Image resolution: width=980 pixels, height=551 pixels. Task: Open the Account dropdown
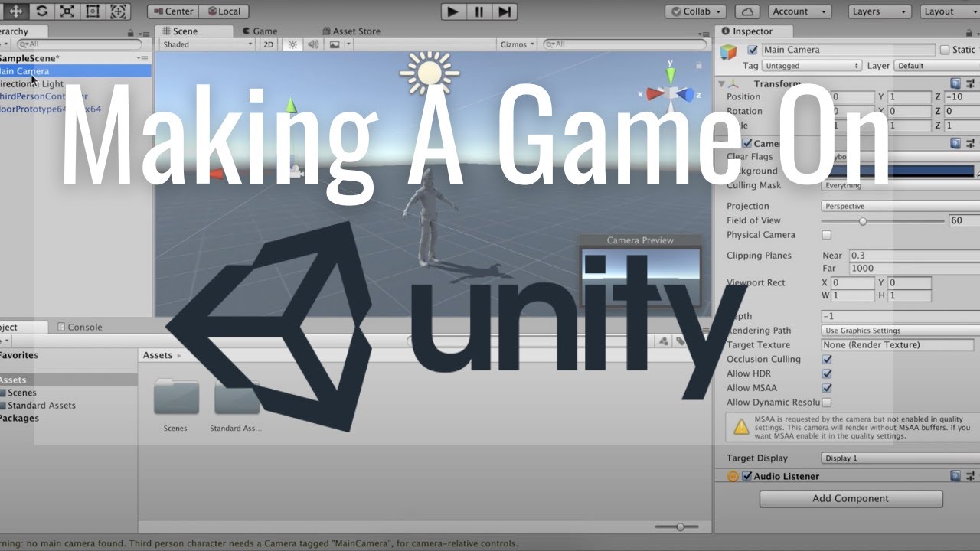pos(799,11)
